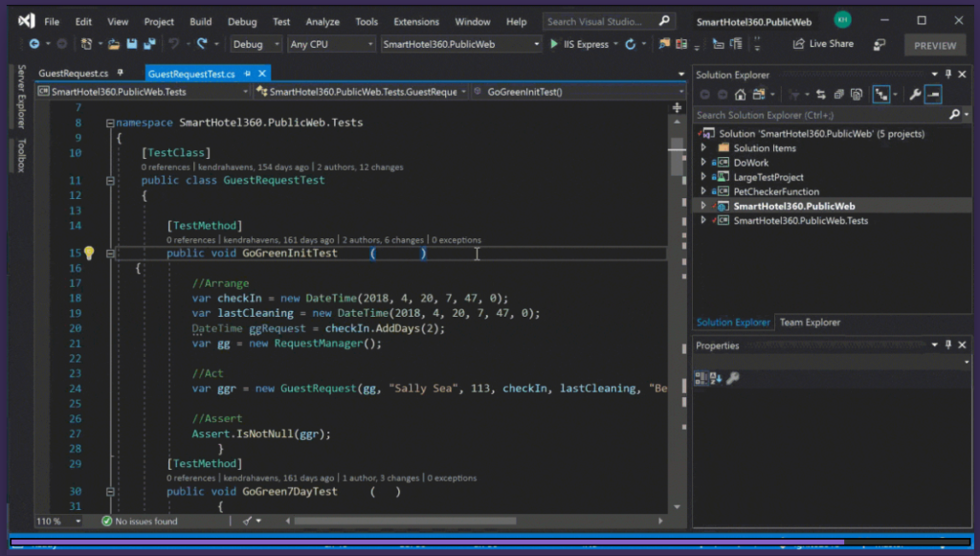Toggle the Preview Selected Items button
Screen dimensions: 980x556
933,94
